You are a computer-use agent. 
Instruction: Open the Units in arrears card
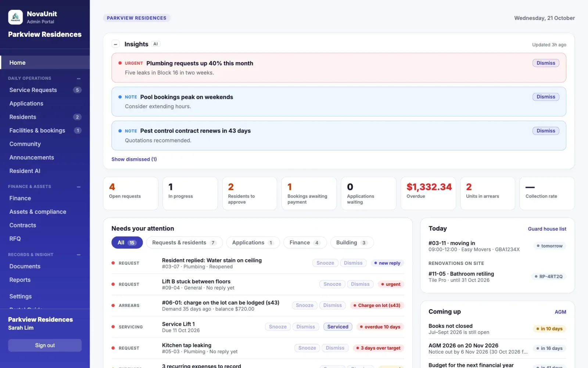488,194
